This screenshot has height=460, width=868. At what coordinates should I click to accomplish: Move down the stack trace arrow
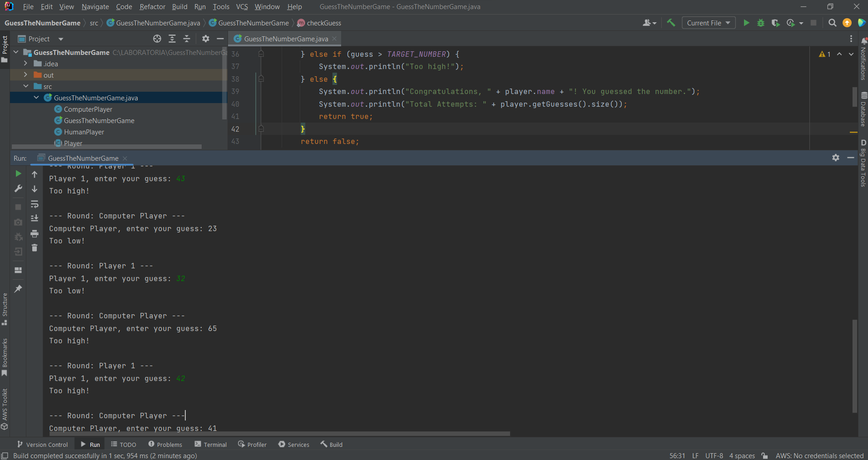pos(35,189)
